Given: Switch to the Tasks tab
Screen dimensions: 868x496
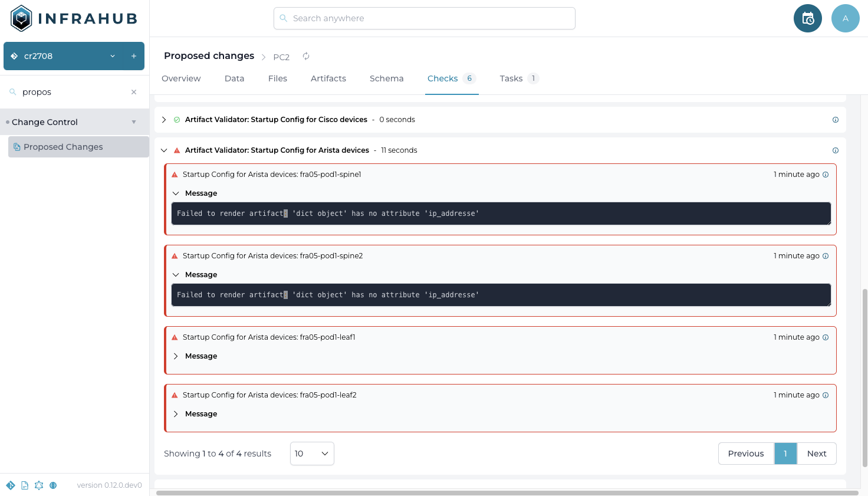Looking at the screenshot, I should (x=511, y=78).
